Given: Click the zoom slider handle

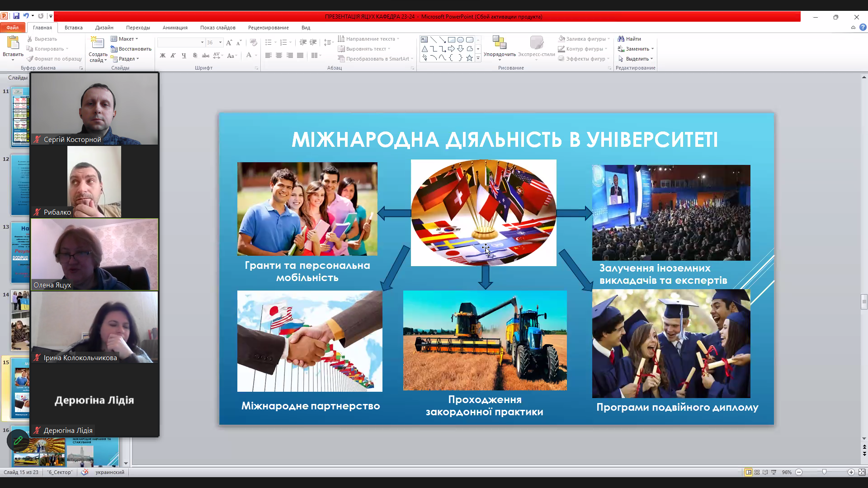Looking at the screenshot, I should coord(824,472).
